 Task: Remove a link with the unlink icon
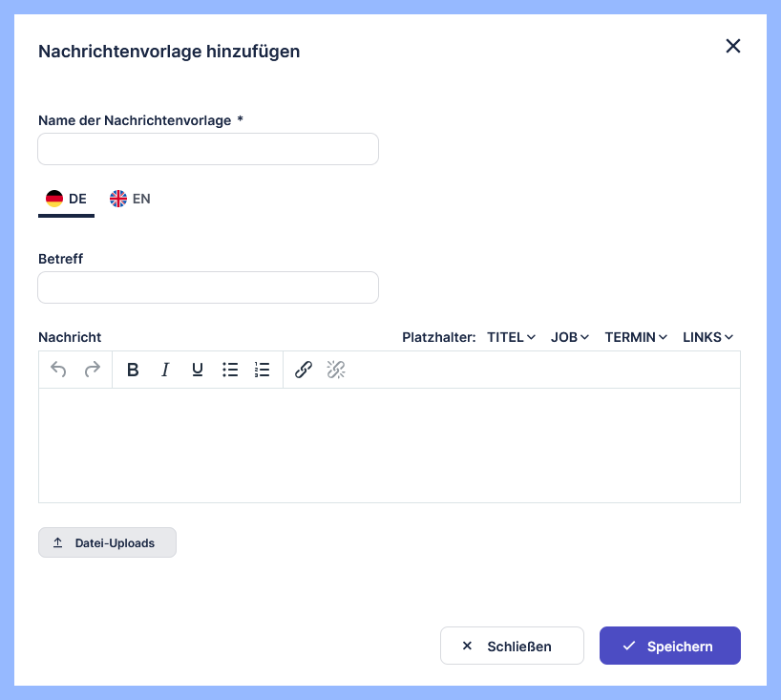tap(336, 370)
